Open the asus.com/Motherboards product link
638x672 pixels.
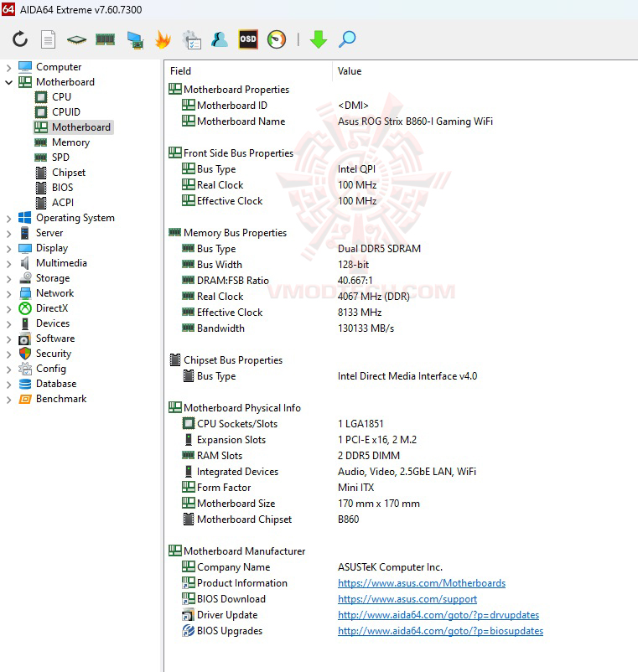[422, 583]
